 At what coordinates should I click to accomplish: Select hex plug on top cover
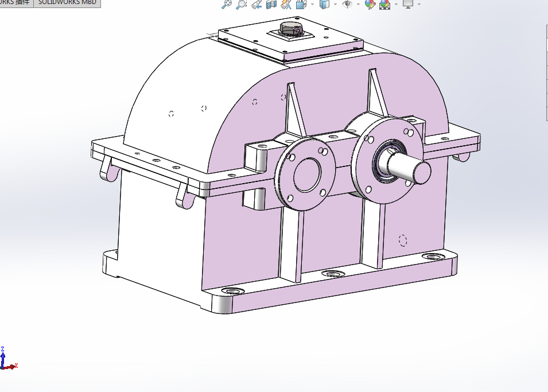point(290,29)
